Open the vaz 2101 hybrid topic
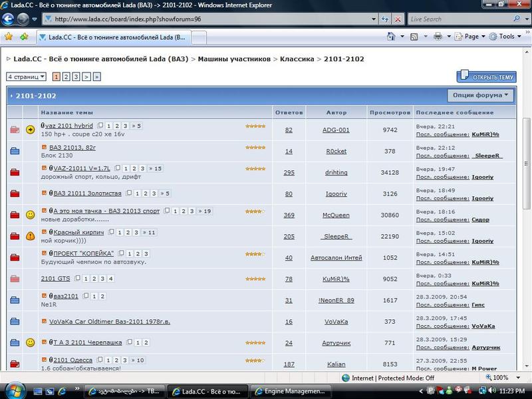This screenshot has height=399, width=532. pyautogui.click(x=69, y=126)
